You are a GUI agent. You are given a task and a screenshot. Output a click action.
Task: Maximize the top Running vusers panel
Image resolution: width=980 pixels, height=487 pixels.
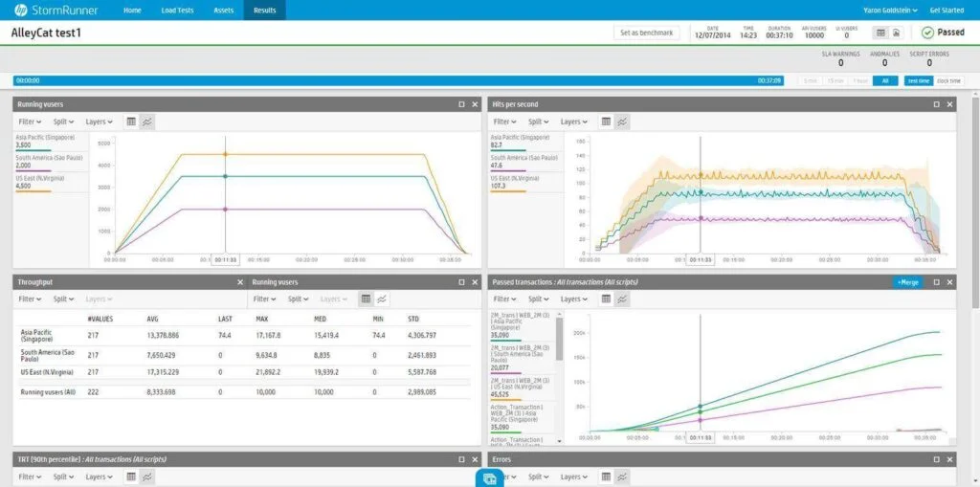[x=462, y=104]
